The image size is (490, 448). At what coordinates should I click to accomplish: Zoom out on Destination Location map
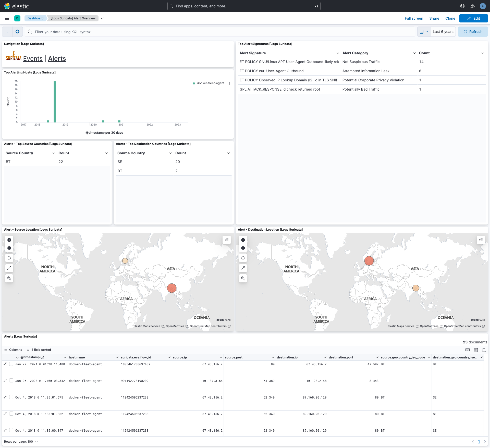[x=243, y=248]
